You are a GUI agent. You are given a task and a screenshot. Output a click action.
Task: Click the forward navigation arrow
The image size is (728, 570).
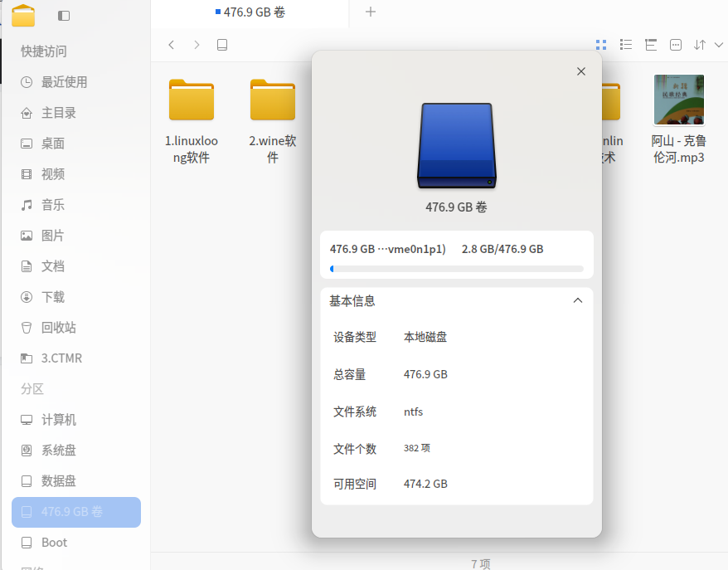tap(196, 45)
